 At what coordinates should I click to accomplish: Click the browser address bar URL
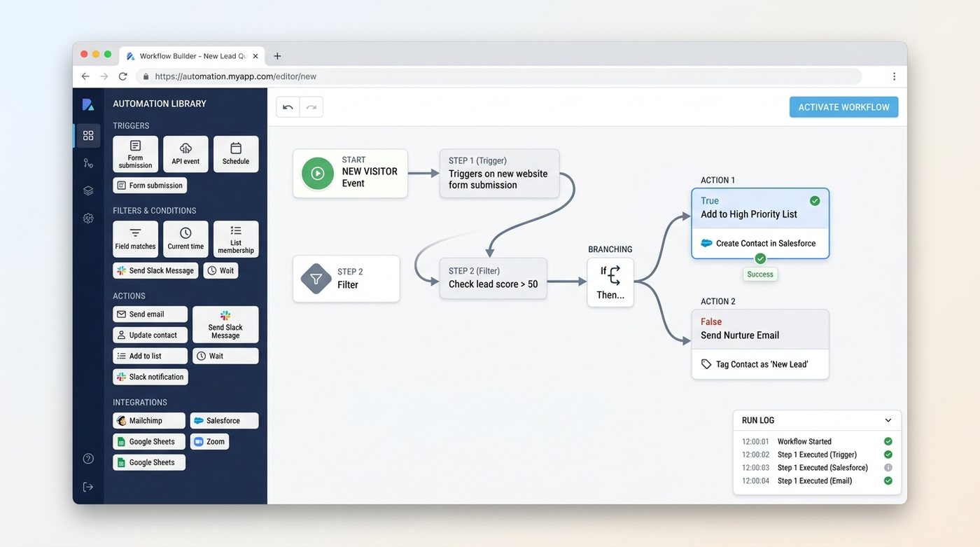[x=236, y=76]
